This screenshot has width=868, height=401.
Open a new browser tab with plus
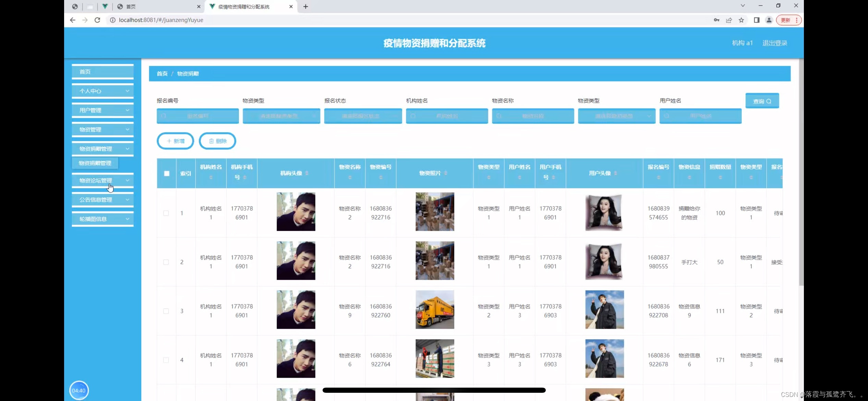305,7
